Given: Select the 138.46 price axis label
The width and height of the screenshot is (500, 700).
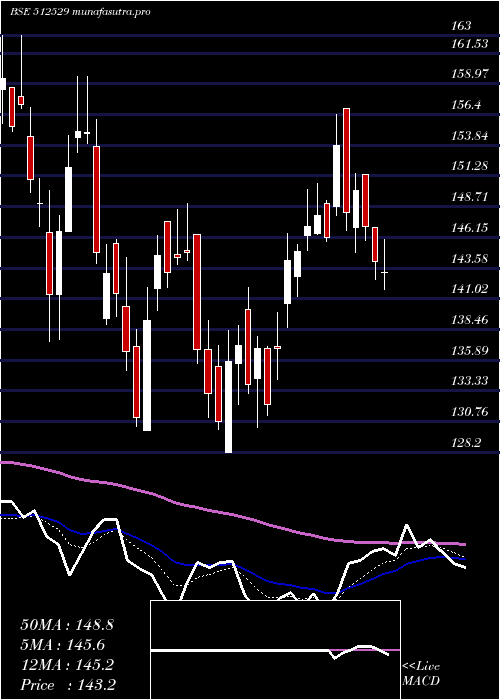Looking at the screenshot, I should coord(470,320).
